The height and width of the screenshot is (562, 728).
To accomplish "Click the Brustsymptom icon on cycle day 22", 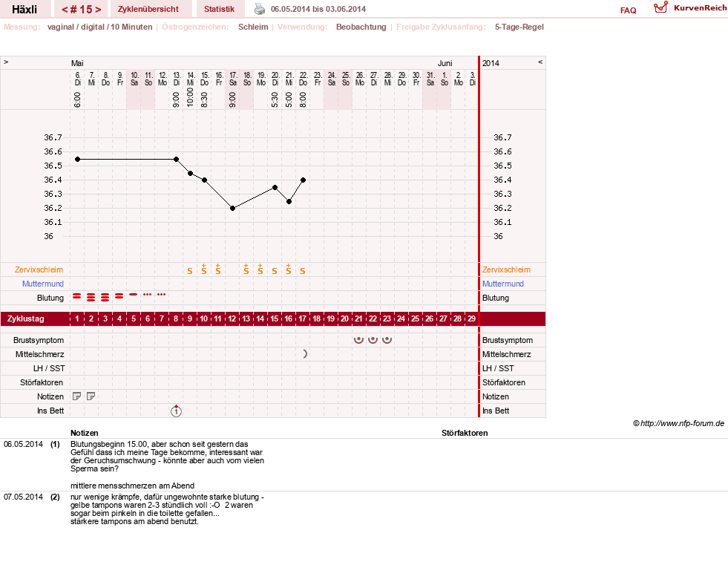I will pyautogui.click(x=373, y=339).
